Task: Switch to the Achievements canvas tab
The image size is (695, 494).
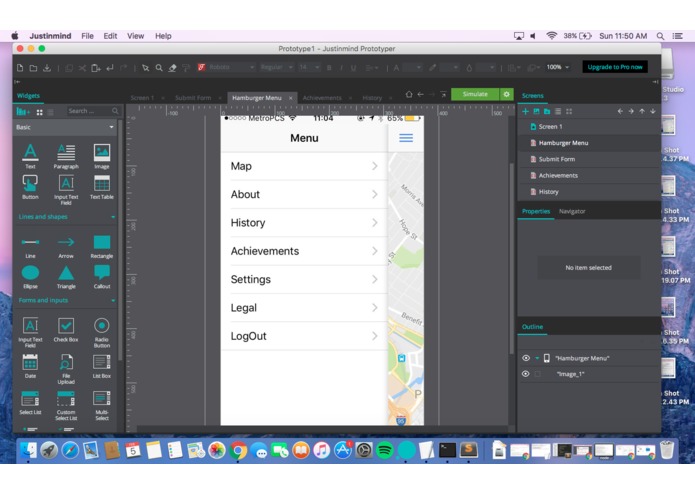Action: pyautogui.click(x=322, y=98)
